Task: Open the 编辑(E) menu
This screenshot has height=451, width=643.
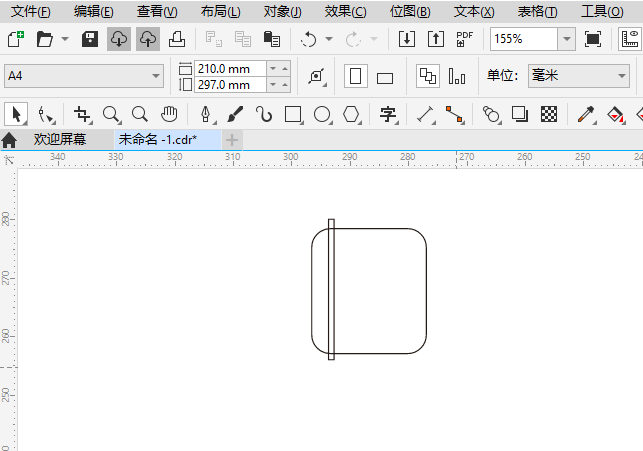Action: (93, 11)
